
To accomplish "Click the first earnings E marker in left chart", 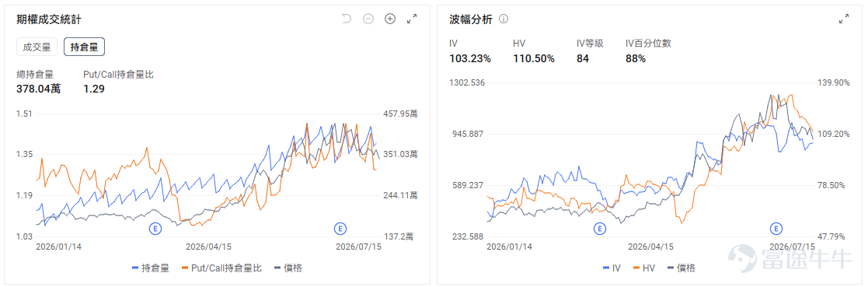I will [x=155, y=228].
